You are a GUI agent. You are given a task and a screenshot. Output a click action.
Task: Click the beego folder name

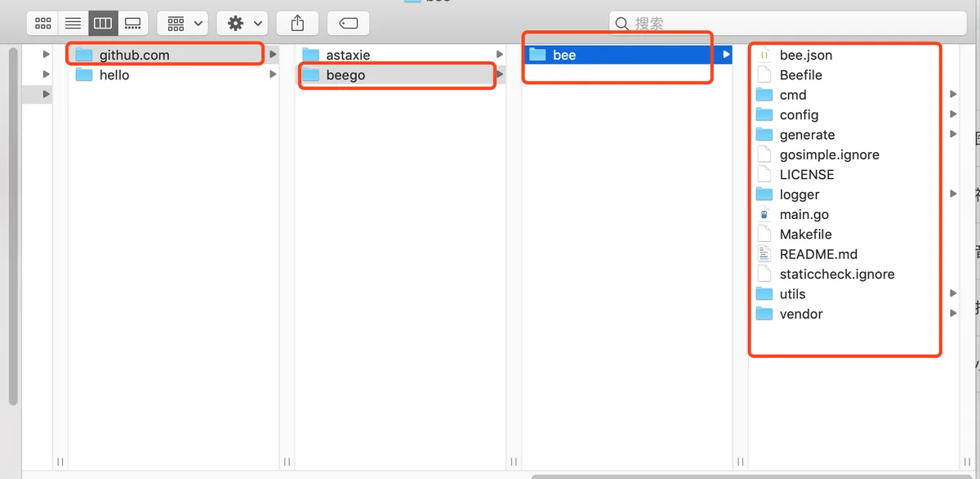tap(345, 75)
